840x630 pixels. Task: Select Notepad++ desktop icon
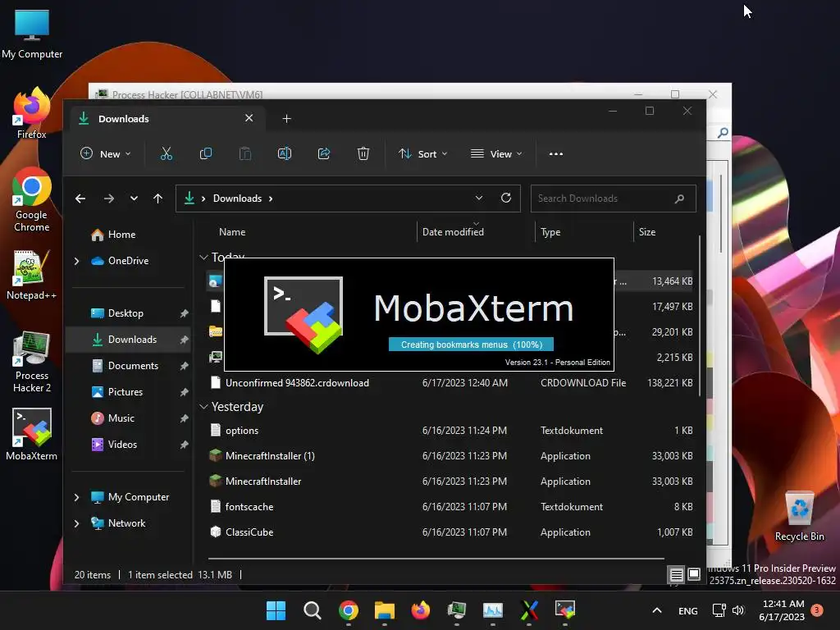point(32,276)
